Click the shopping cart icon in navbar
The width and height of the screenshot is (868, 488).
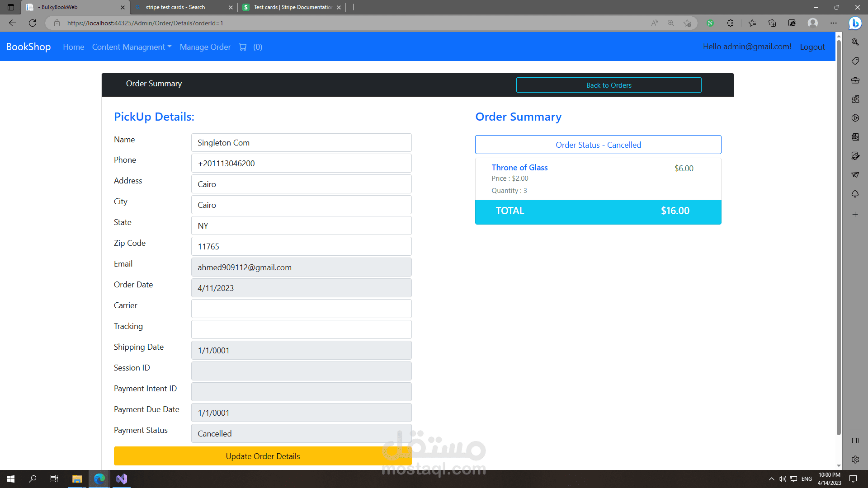pyautogui.click(x=243, y=47)
